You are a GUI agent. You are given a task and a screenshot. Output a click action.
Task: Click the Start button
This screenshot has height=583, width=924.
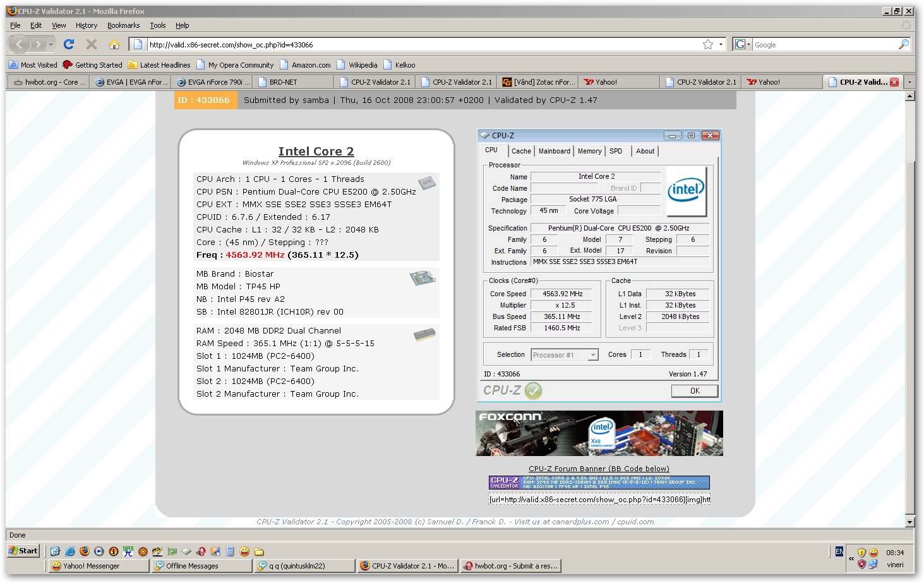point(23,551)
